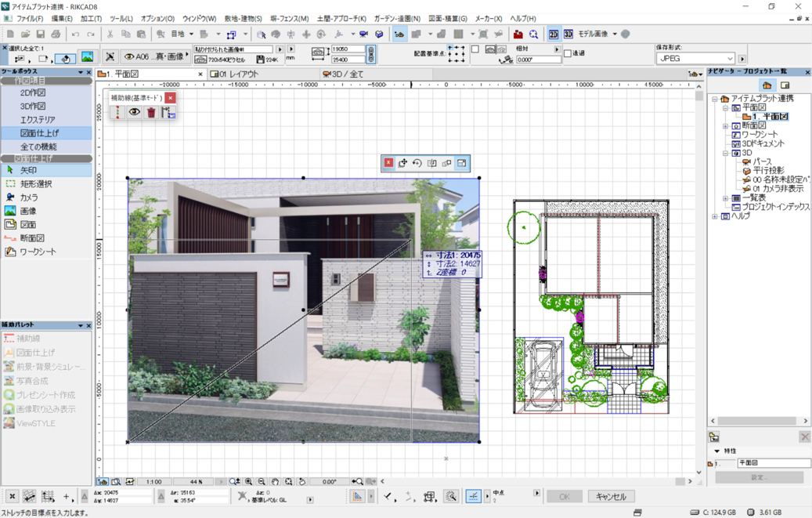The height and width of the screenshot is (518, 812).
Task: Switch to 3D view button
Action: 568,34
